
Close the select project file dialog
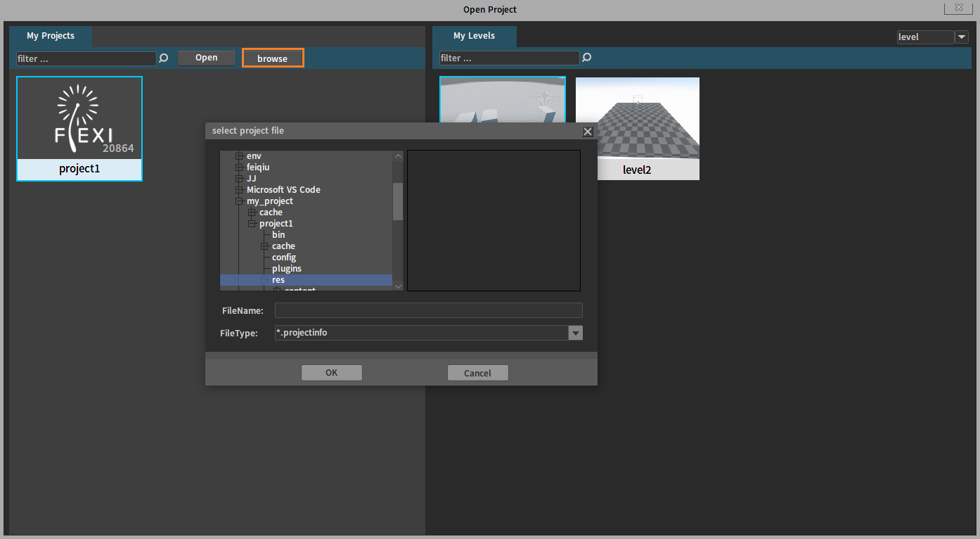click(x=588, y=132)
